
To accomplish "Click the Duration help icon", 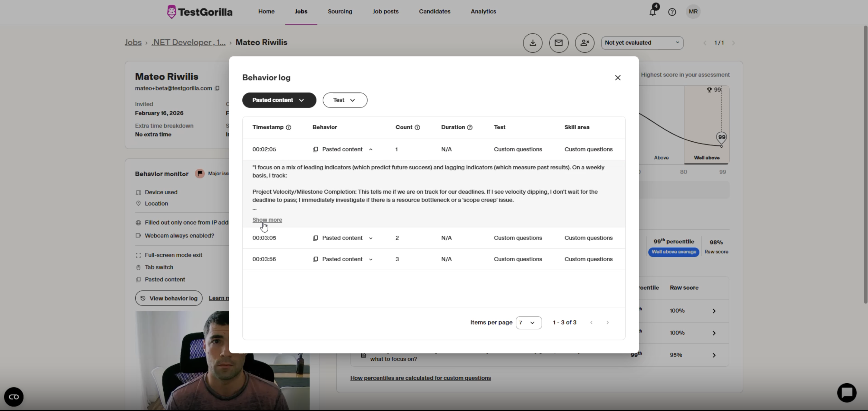I will [x=470, y=127].
